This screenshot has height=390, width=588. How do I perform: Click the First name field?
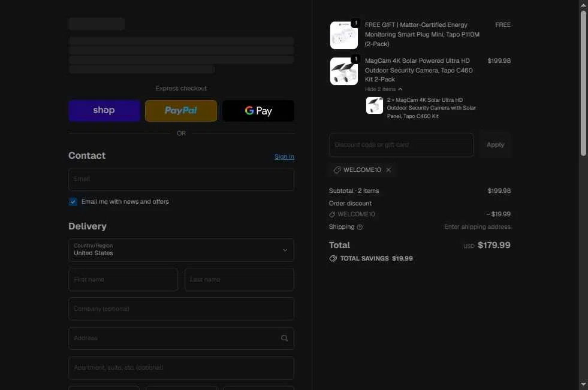pyautogui.click(x=123, y=280)
